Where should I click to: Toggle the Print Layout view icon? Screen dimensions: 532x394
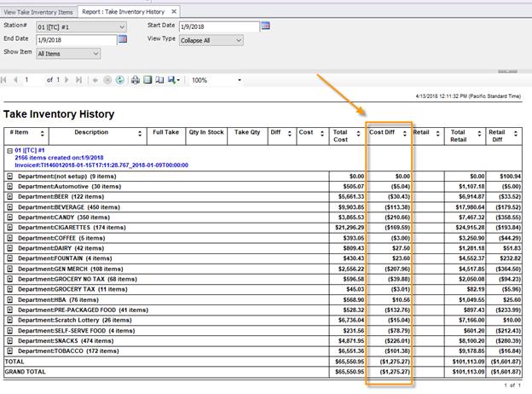[x=147, y=80]
